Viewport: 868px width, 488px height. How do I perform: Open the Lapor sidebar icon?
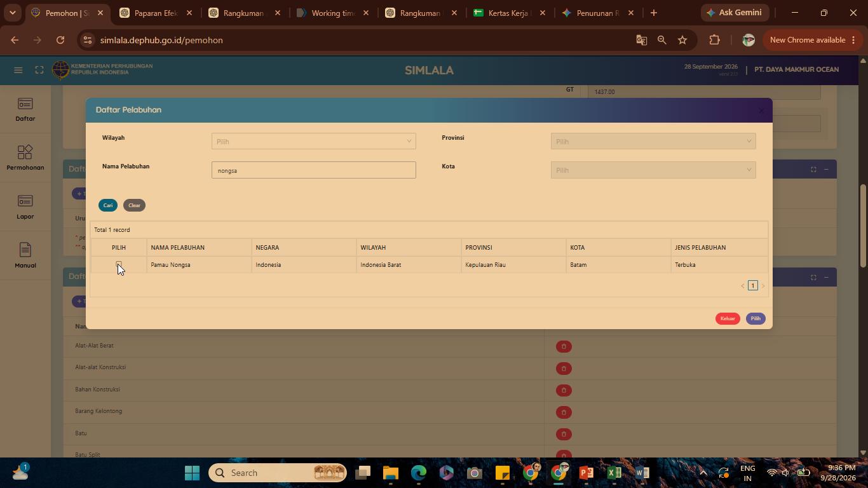(25, 207)
